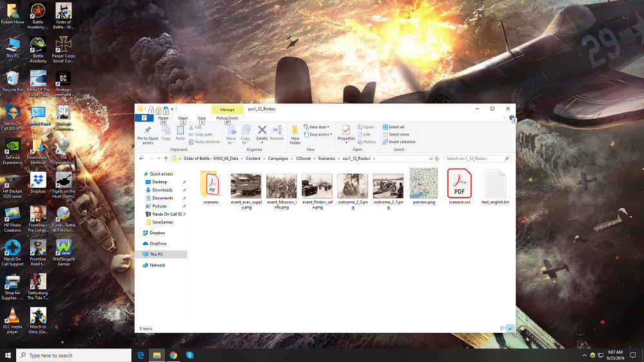The image size is (644, 362).
Task: Click the red Delete X icon
Action: pos(262,130)
